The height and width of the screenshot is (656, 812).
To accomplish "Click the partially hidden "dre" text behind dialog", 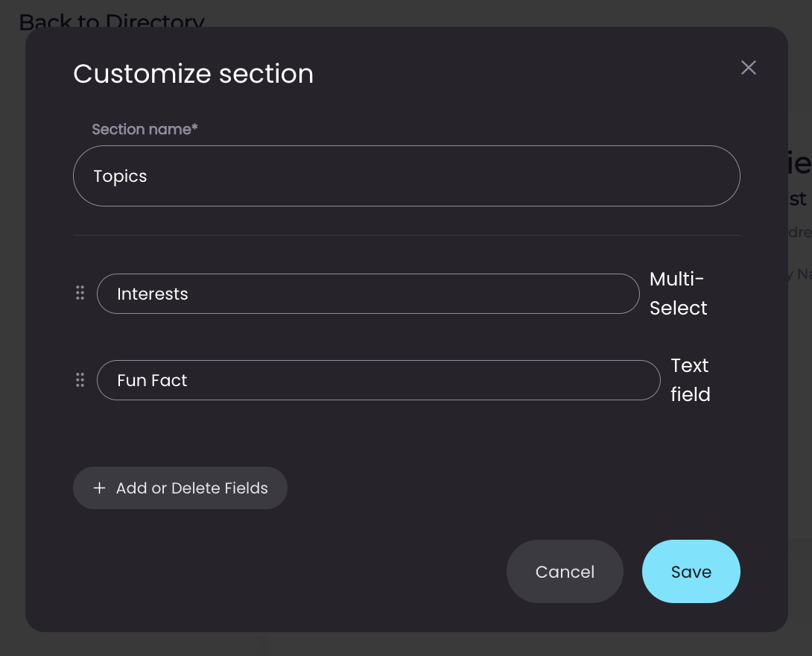I will [x=800, y=232].
